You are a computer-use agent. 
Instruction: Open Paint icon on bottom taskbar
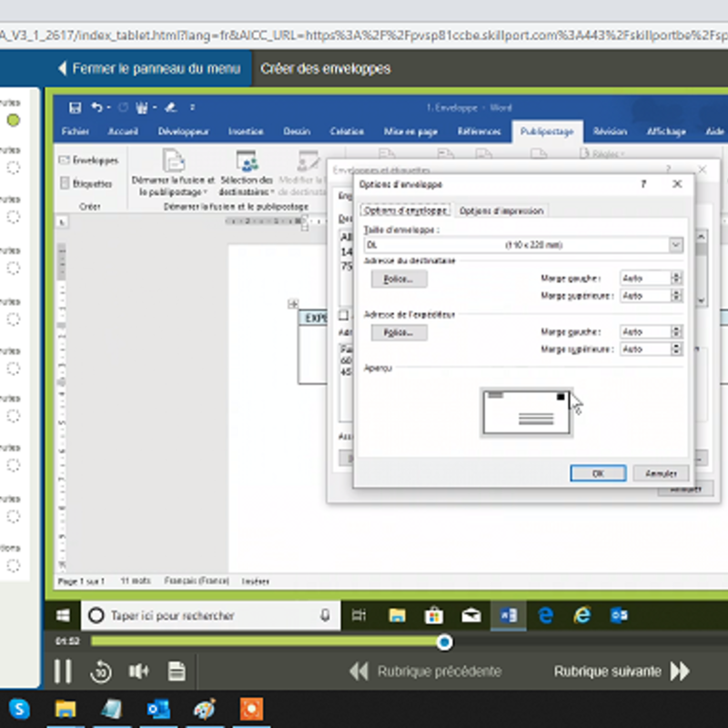(x=205, y=709)
